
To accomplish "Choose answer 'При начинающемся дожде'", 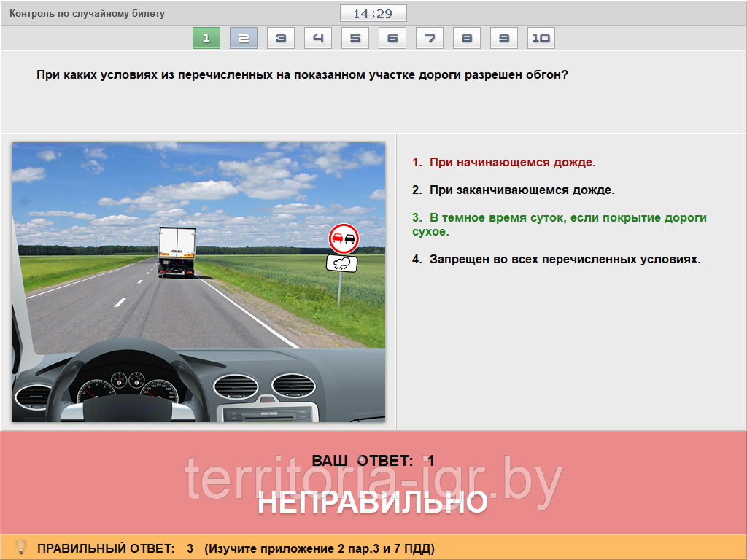I will [x=512, y=163].
